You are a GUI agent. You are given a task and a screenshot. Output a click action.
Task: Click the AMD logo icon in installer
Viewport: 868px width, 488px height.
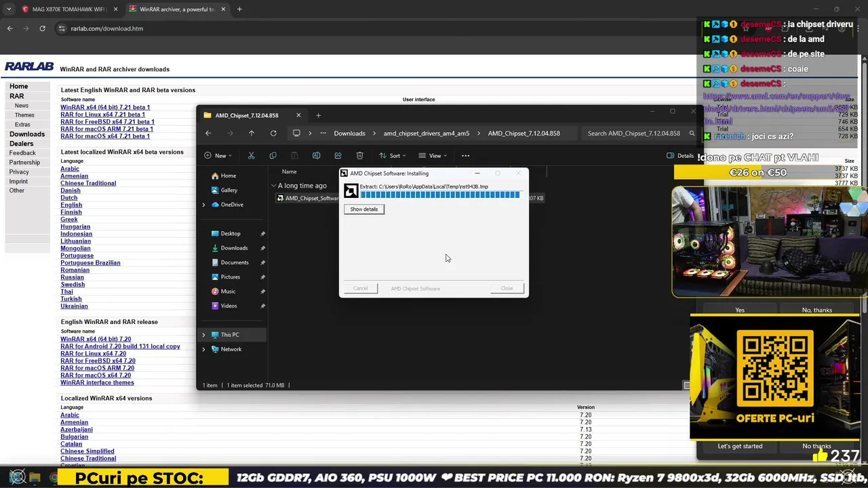351,191
